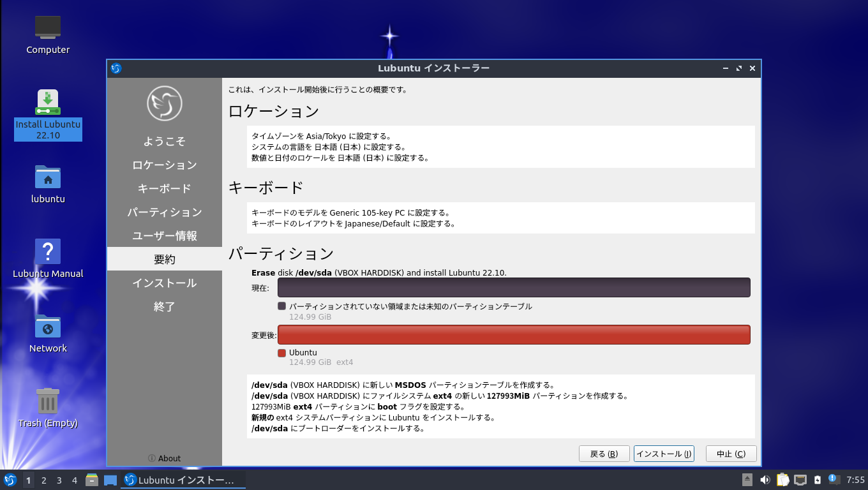This screenshot has width=868, height=490.
Task: Open the volume control in system tray
Action: 765,480
